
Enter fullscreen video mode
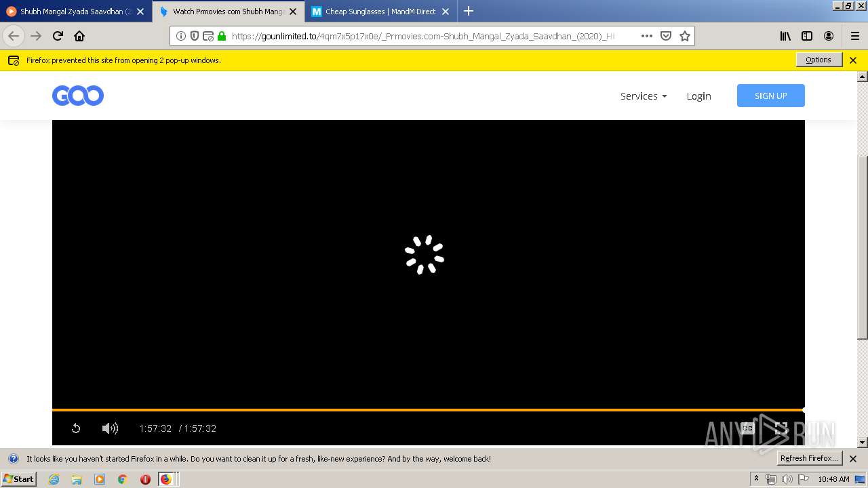coord(781,428)
